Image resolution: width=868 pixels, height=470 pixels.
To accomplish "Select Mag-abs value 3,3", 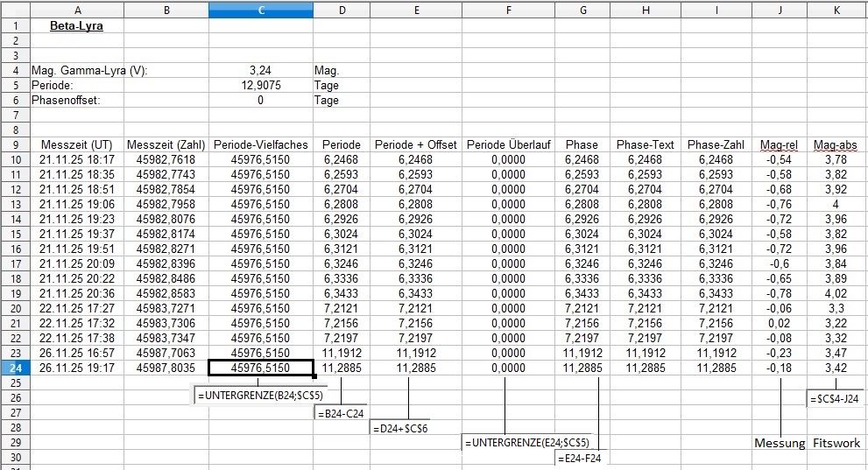I will pyautogui.click(x=836, y=308).
